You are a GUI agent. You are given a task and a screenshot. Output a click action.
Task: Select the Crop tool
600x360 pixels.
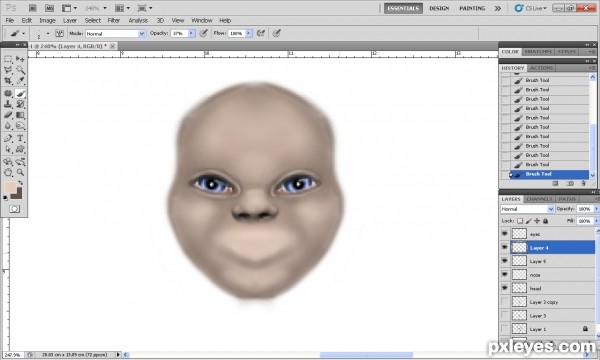point(8,80)
